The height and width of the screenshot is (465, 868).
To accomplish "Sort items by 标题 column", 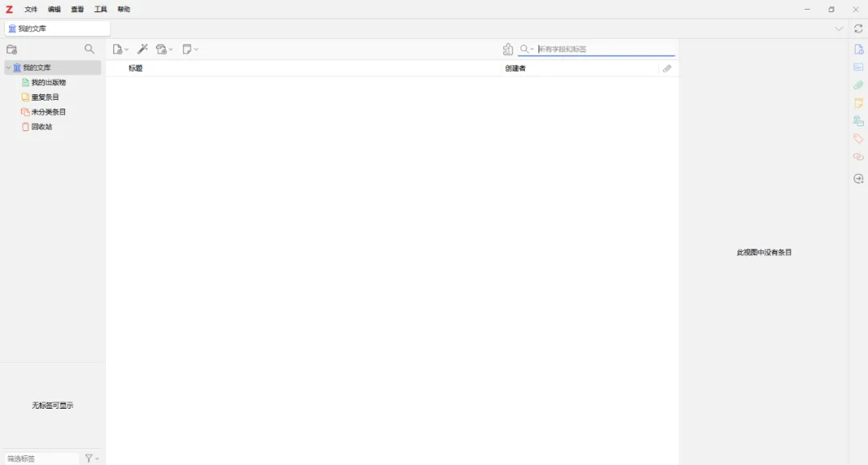I will 303,68.
